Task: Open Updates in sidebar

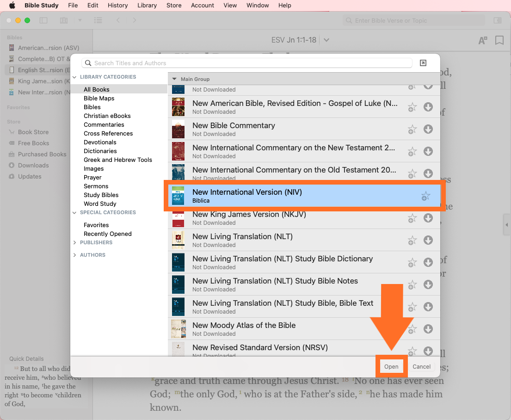Action: [30, 176]
